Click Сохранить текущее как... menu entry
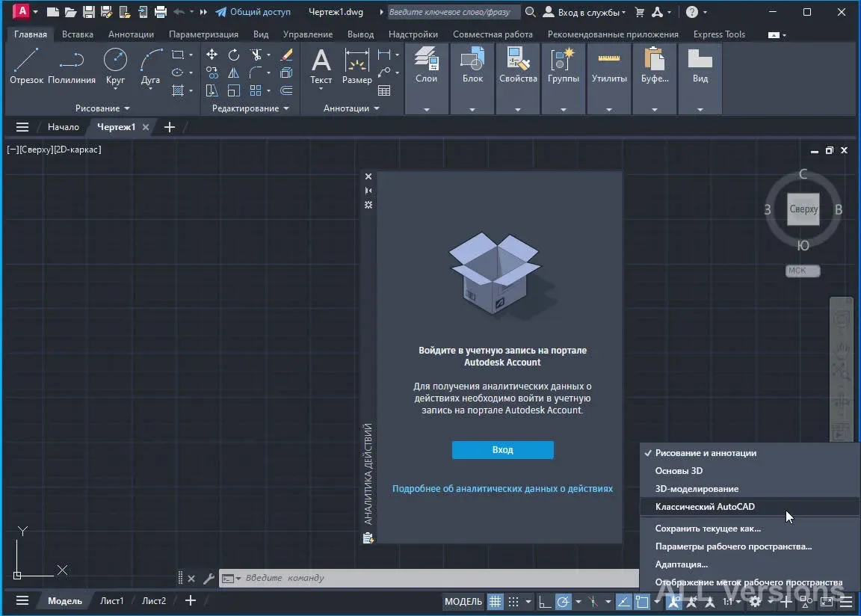 (x=750, y=529)
